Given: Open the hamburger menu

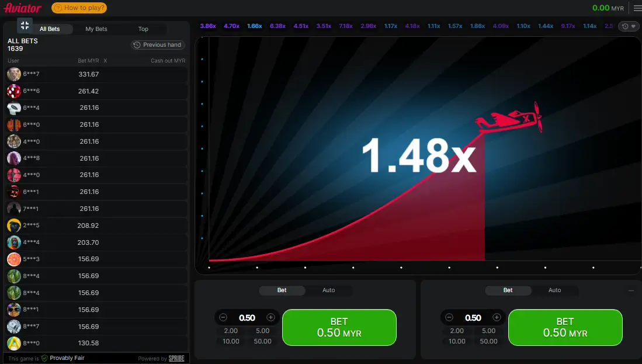Looking at the screenshot, I should [637, 8].
